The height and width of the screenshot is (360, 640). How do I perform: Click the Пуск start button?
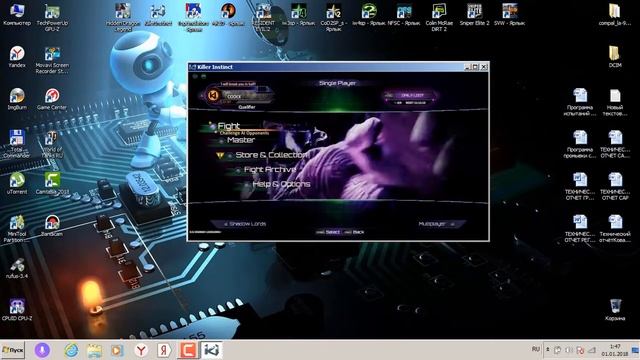coord(13,350)
